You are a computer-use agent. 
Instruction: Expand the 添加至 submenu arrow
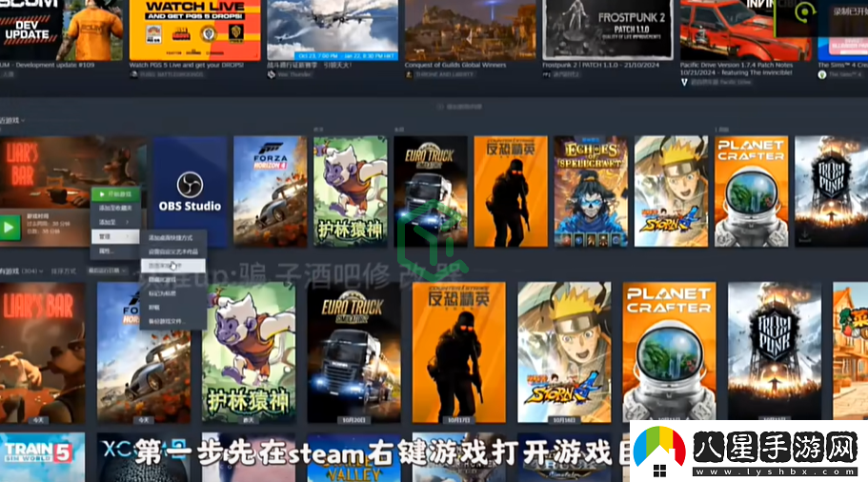click(128, 222)
